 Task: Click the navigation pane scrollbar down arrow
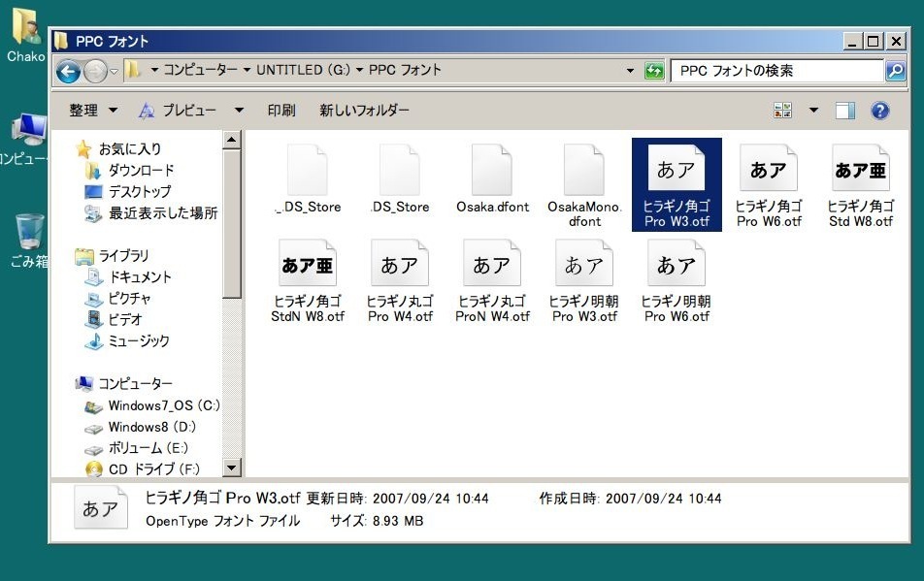point(232,468)
